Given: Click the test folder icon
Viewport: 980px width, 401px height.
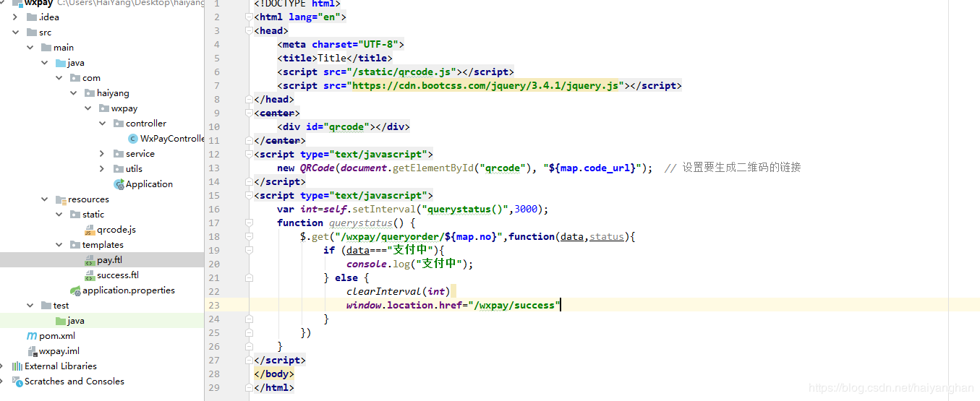Looking at the screenshot, I should pyautogui.click(x=46, y=306).
